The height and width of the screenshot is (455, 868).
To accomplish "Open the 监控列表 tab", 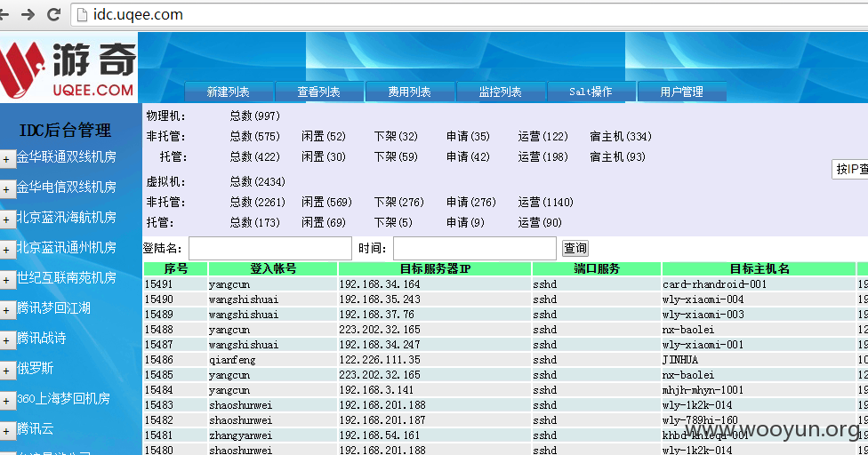I will (501, 92).
